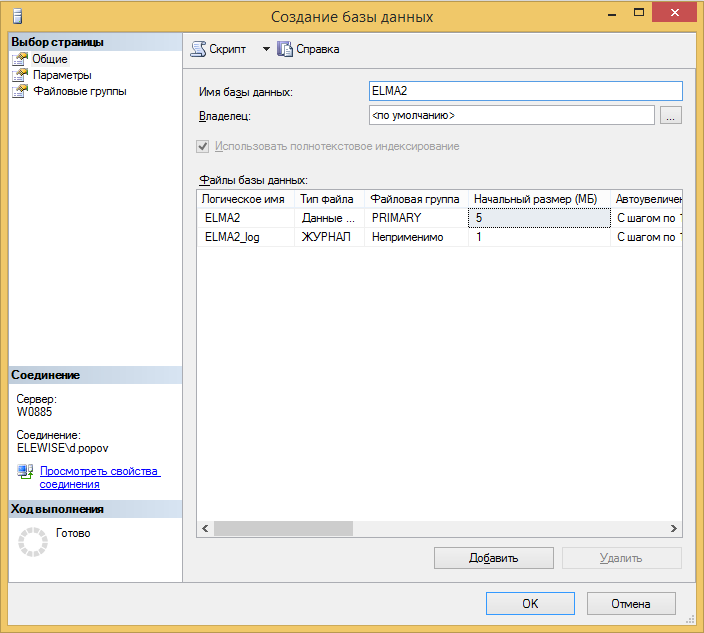This screenshot has height=633, width=704.
Task: Select the Общие page icon
Action: 19,59
